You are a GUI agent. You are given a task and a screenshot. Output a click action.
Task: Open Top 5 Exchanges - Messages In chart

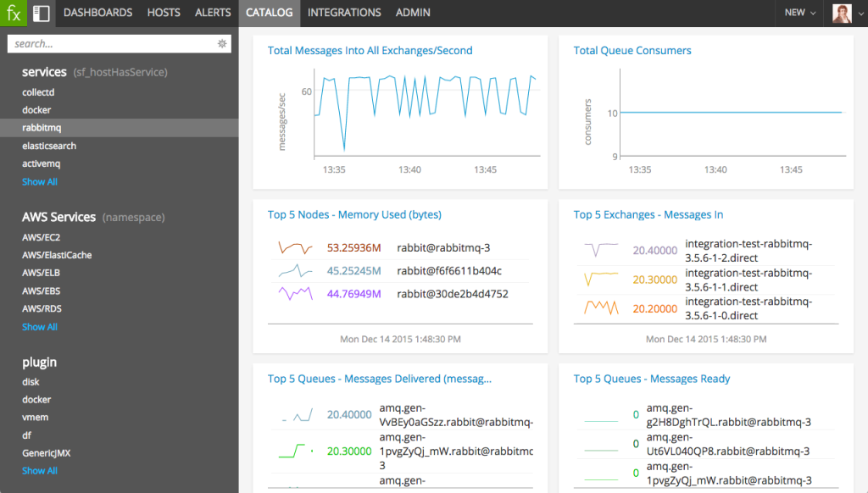click(648, 214)
